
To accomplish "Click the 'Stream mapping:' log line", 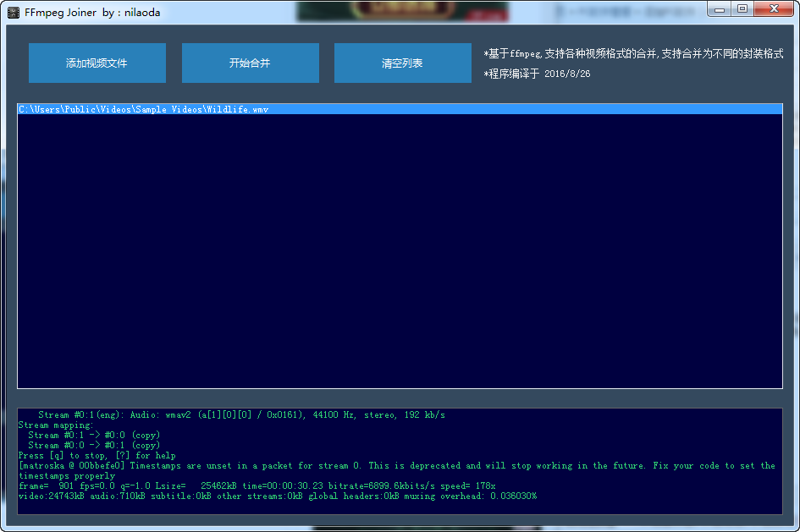I will (57, 425).
